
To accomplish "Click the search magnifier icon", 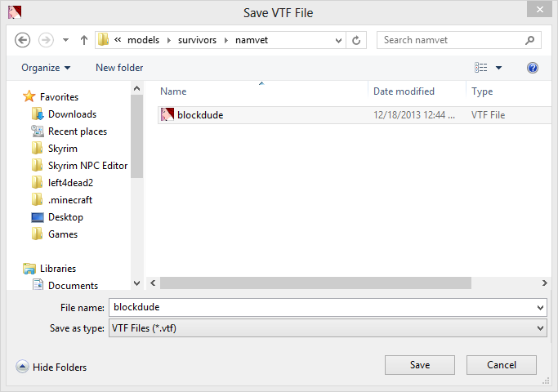I will [x=529, y=40].
